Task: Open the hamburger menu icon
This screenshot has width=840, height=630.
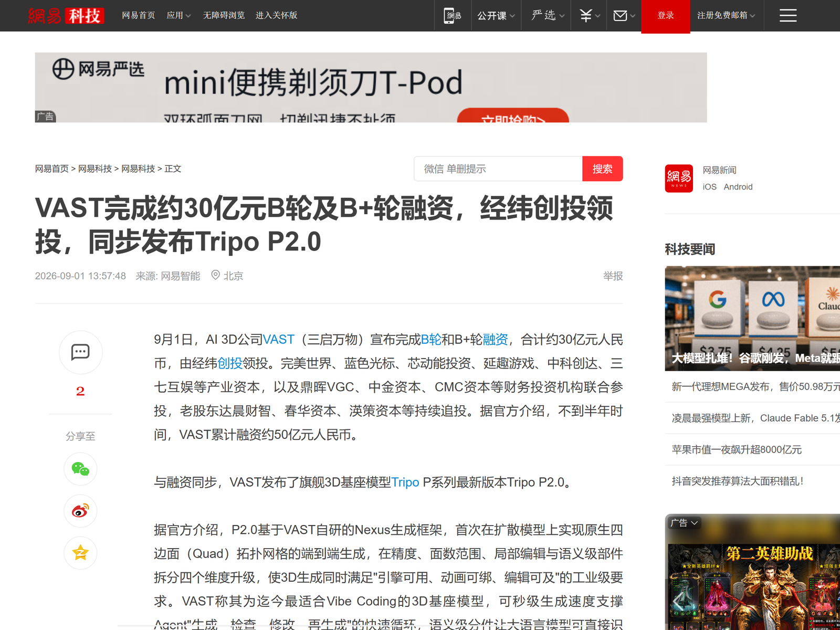Action: click(787, 16)
